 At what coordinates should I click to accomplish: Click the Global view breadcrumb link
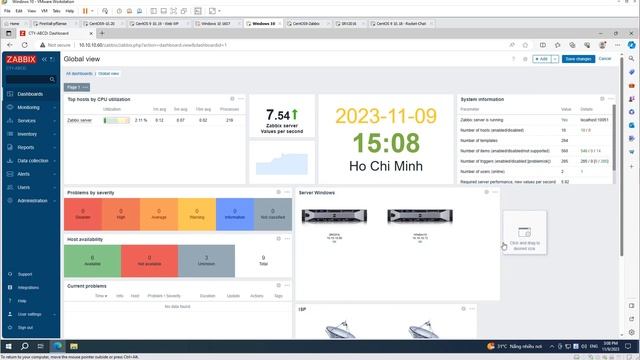pyautogui.click(x=109, y=73)
